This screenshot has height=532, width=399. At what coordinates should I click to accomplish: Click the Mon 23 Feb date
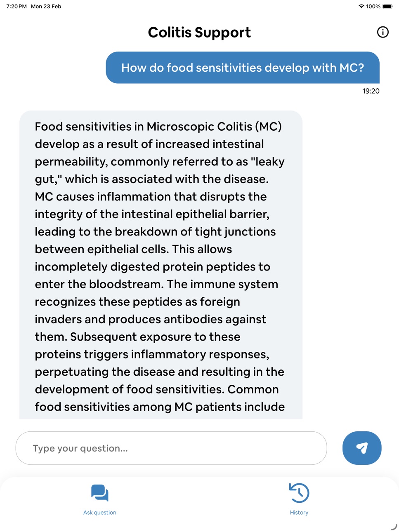pos(46,7)
